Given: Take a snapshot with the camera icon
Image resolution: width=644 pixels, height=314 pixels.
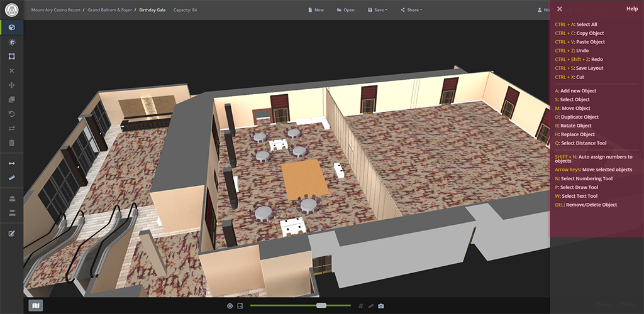Looking at the screenshot, I should tap(381, 306).
